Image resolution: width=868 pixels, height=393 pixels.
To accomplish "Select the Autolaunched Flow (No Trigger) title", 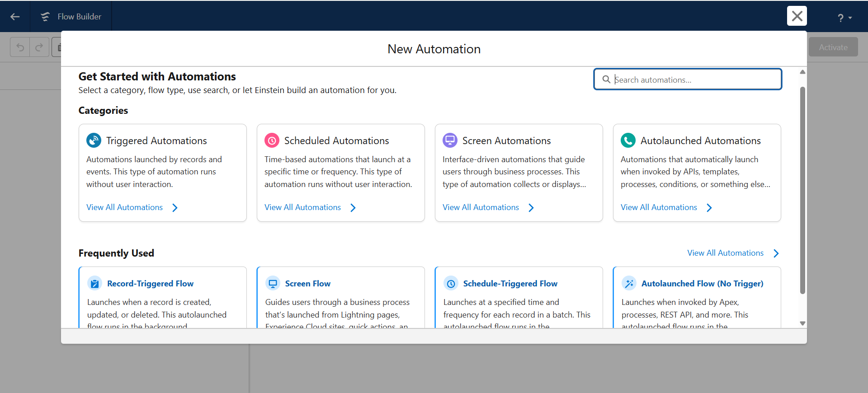I will pyautogui.click(x=703, y=284).
